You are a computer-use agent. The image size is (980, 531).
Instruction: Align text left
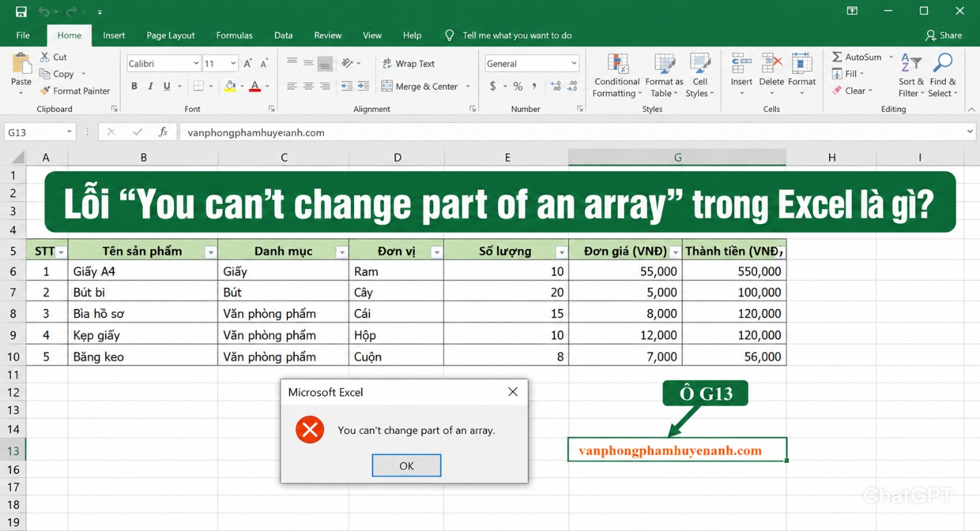click(292, 86)
